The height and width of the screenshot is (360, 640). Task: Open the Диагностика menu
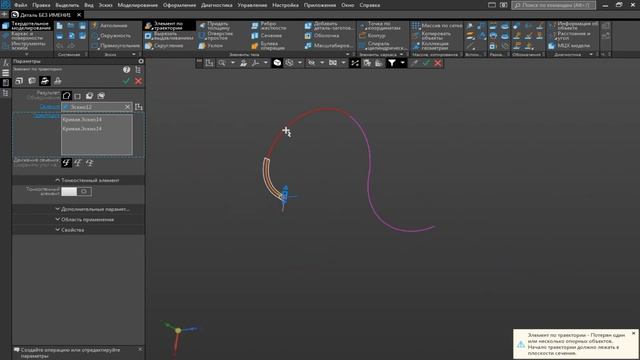pyautogui.click(x=216, y=5)
